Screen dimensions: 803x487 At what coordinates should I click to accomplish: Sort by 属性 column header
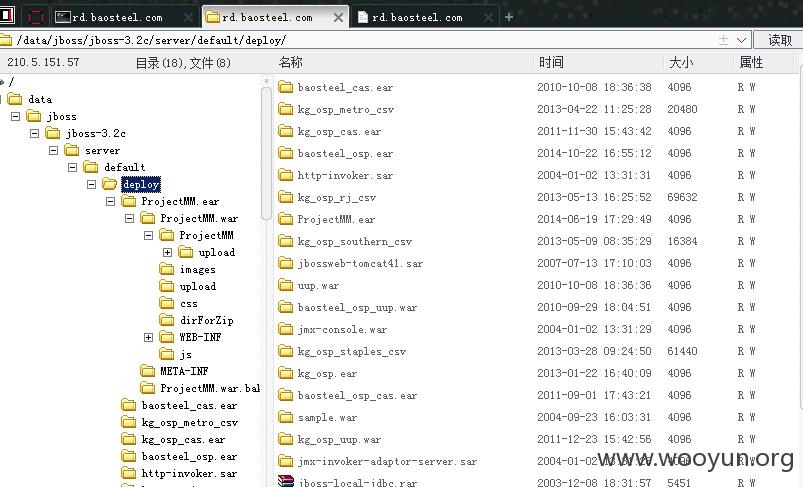[751, 62]
